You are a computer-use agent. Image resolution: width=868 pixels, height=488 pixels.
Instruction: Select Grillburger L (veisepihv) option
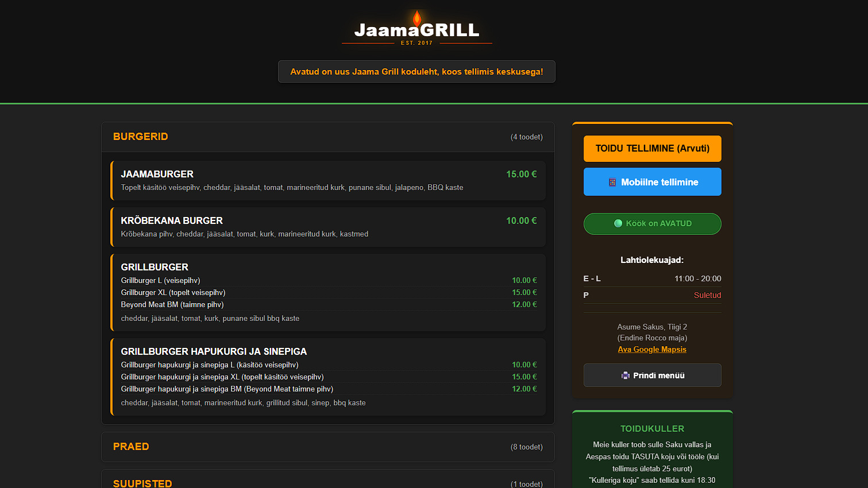click(x=329, y=280)
